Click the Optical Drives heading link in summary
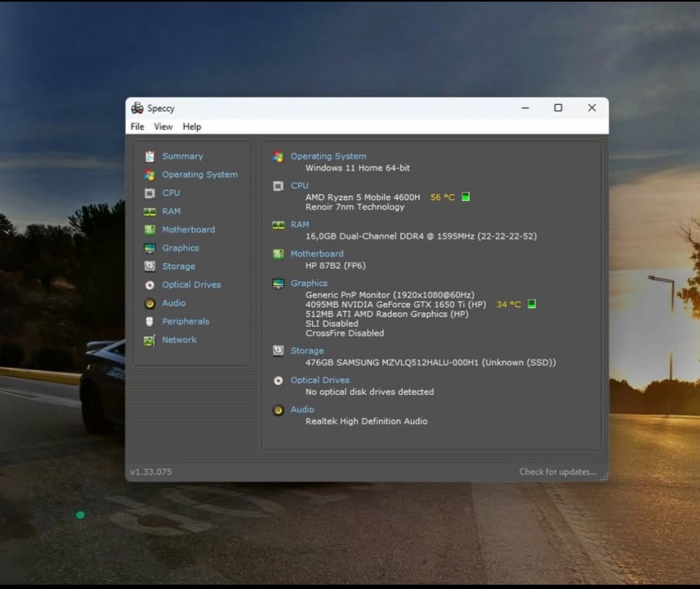Viewport: 700px width, 589px height. 320,380
